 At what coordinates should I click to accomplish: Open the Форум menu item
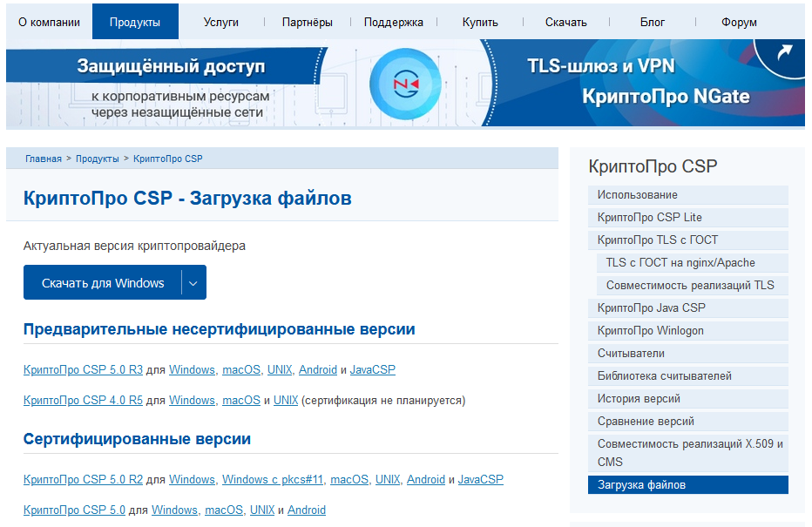click(x=739, y=23)
